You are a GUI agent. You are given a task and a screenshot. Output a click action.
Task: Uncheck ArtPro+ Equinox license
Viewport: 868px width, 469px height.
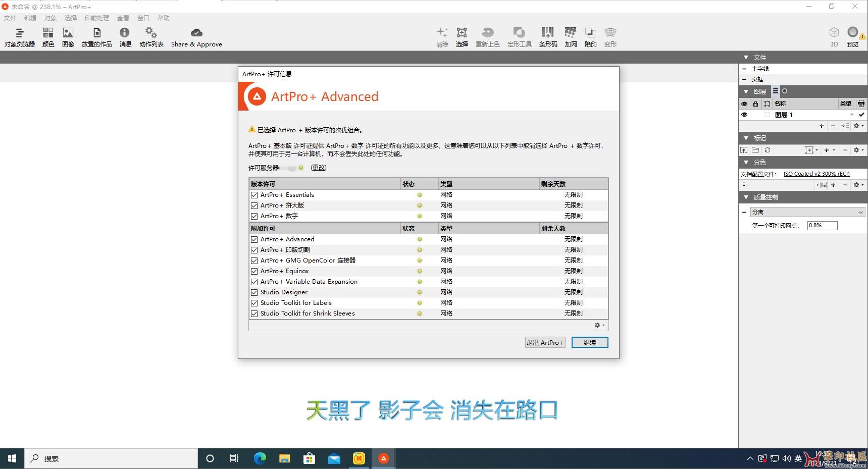pyautogui.click(x=254, y=271)
